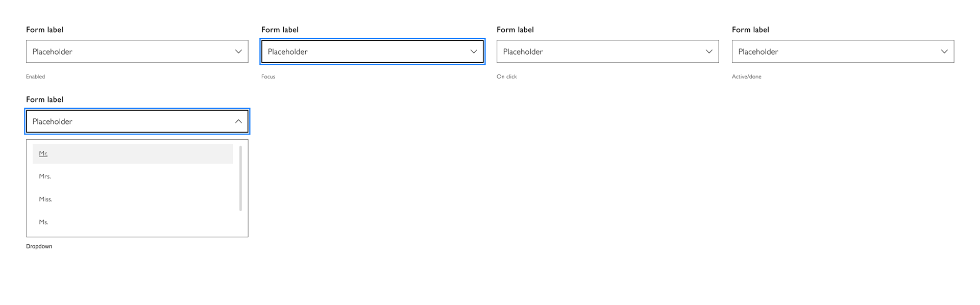Click the expanded Placeholder select above the options list
Screen dimensions: 980x305
137,121
